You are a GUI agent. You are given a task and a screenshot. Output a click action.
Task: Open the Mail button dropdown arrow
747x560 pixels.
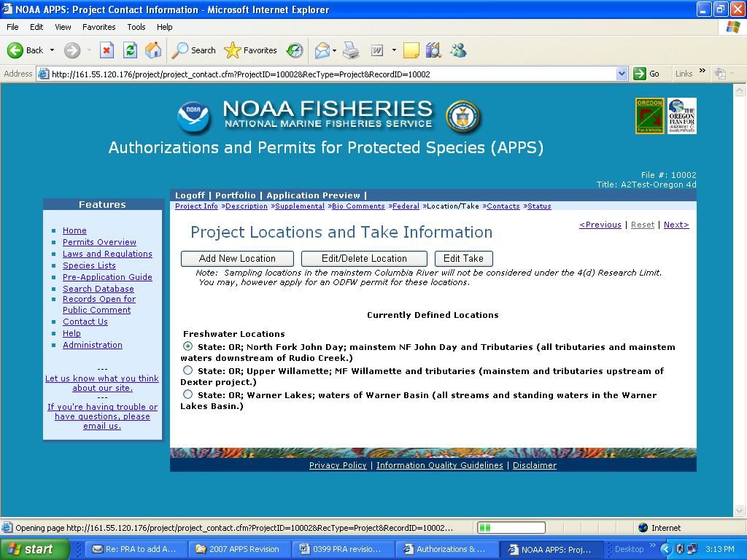click(x=334, y=50)
